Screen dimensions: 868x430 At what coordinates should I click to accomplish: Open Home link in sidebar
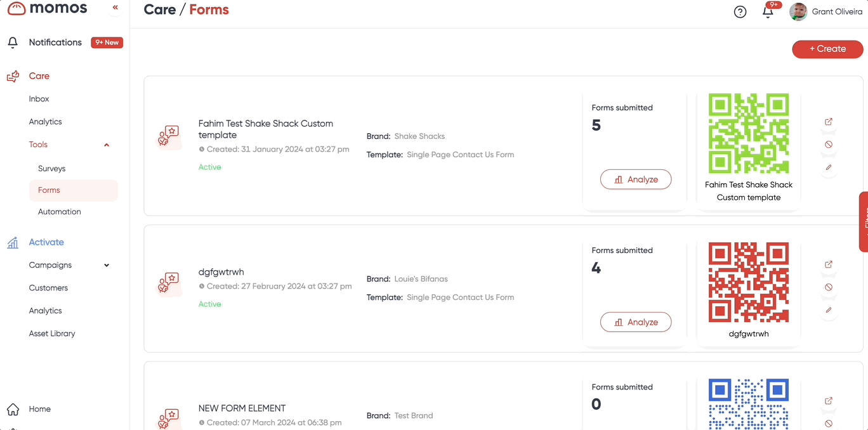(39, 409)
